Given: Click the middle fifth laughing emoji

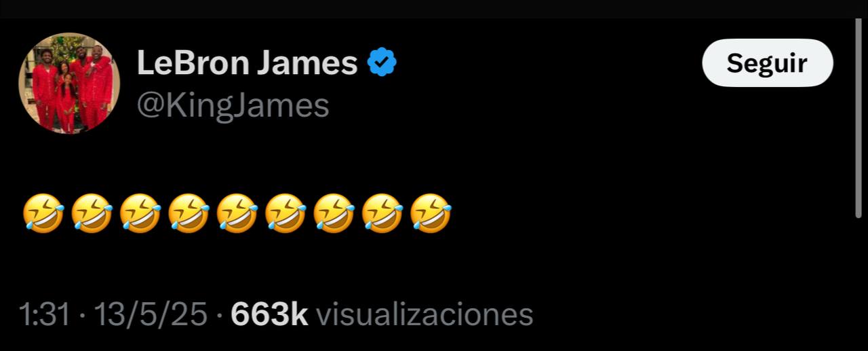Looking at the screenshot, I should coord(237,213).
